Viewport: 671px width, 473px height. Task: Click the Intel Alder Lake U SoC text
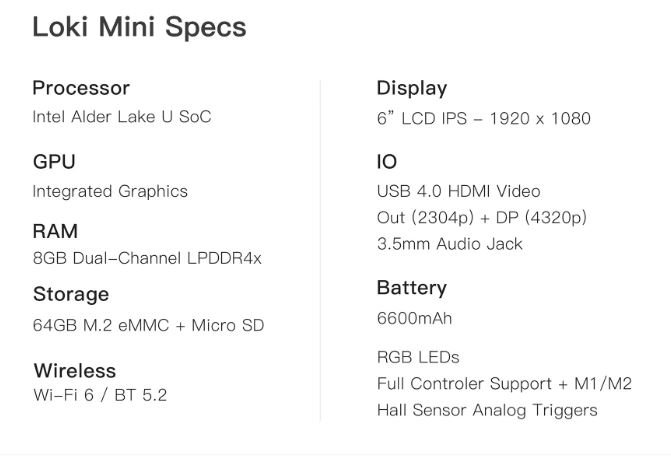[122, 116]
